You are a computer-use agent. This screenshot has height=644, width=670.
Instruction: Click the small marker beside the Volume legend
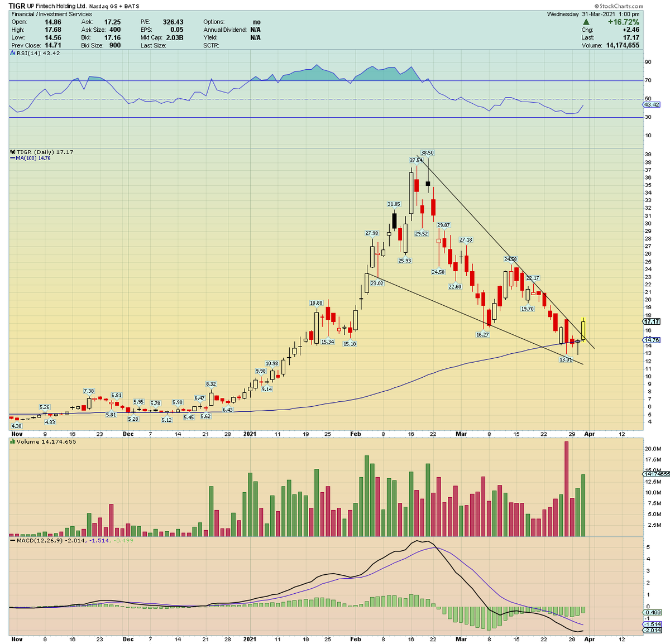pos(12,441)
